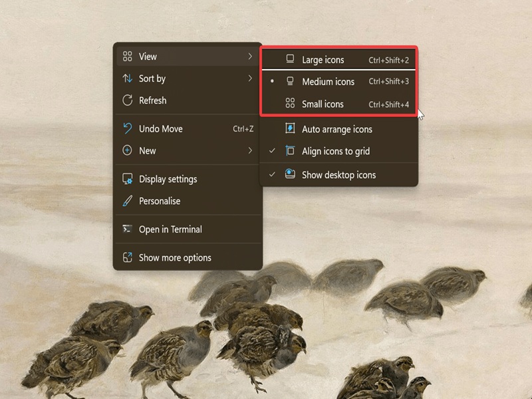The height and width of the screenshot is (399, 532).
Task: Click the monitor icon beside Large icons
Action: (290, 59)
